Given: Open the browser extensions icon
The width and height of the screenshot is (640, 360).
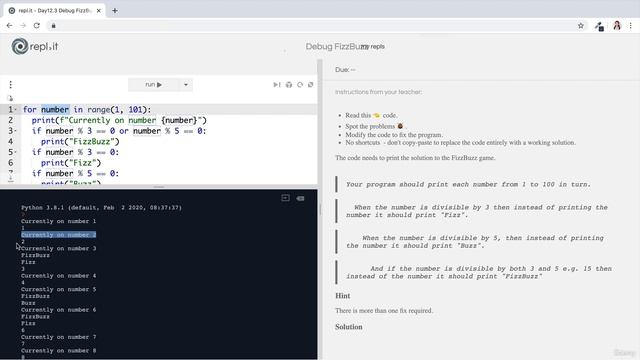Looking at the screenshot, I should pyautogui.click(x=599, y=27).
